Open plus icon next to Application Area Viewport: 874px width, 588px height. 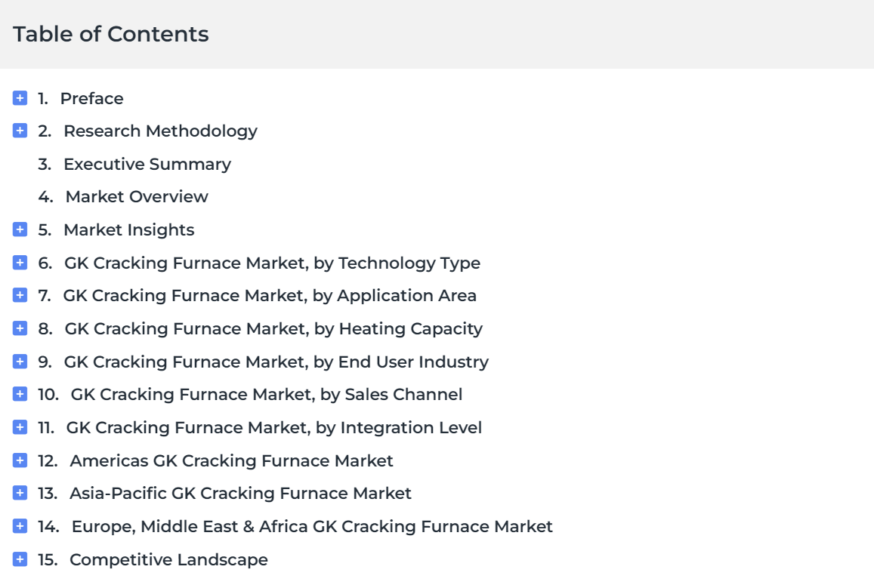click(20, 295)
